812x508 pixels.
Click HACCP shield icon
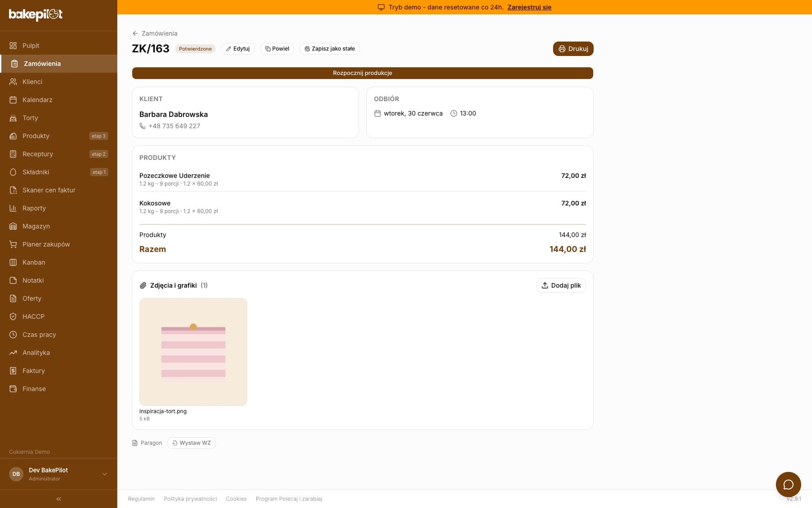(x=13, y=317)
